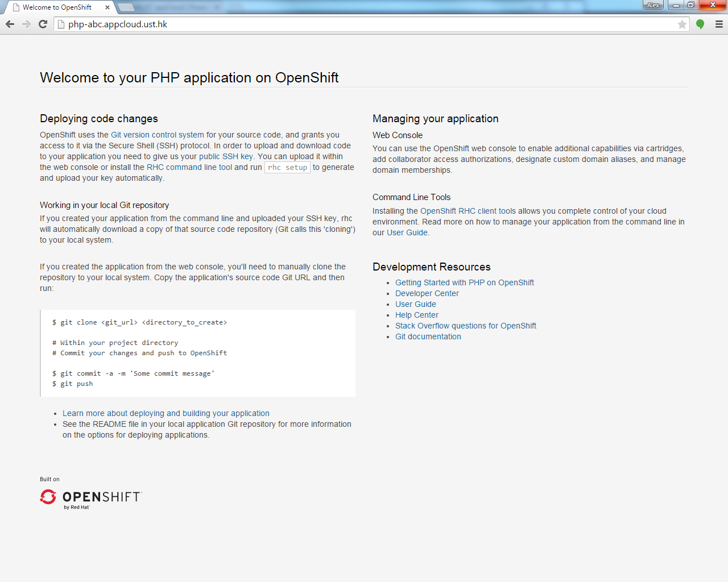Open Stack Overflow questions for OpenShift

465,326
